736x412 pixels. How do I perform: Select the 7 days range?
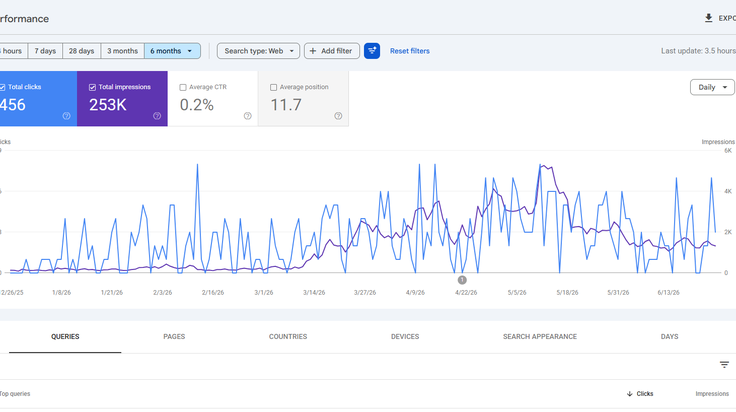[x=45, y=51]
